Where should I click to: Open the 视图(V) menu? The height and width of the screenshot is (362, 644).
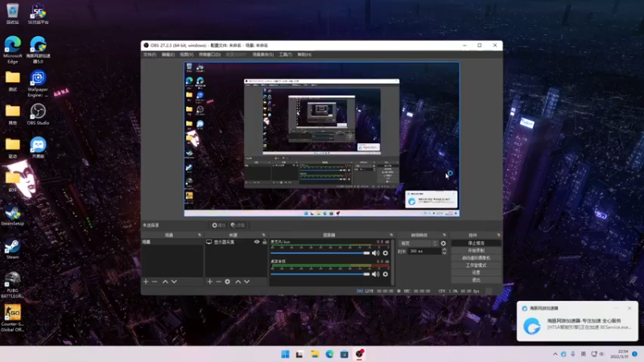(187, 55)
